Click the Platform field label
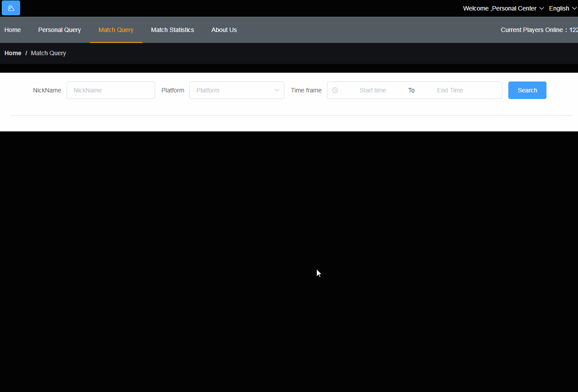 tap(173, 90)
